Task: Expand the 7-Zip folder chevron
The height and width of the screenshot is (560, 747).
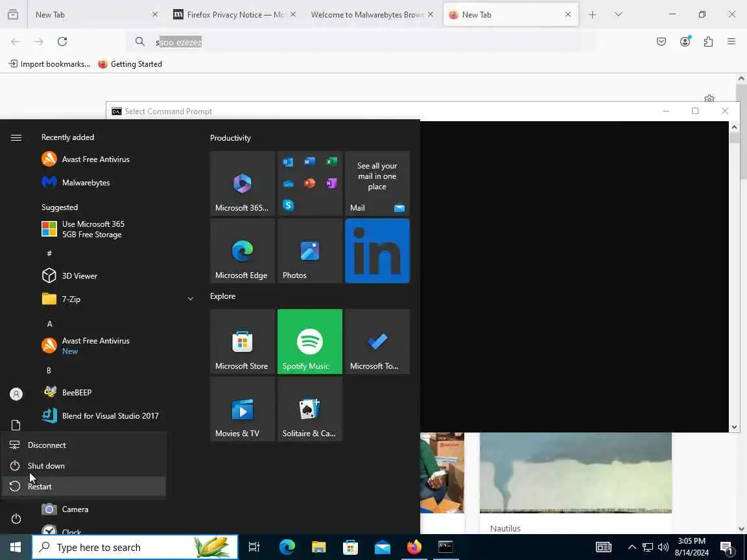Action: click(191, 299)
